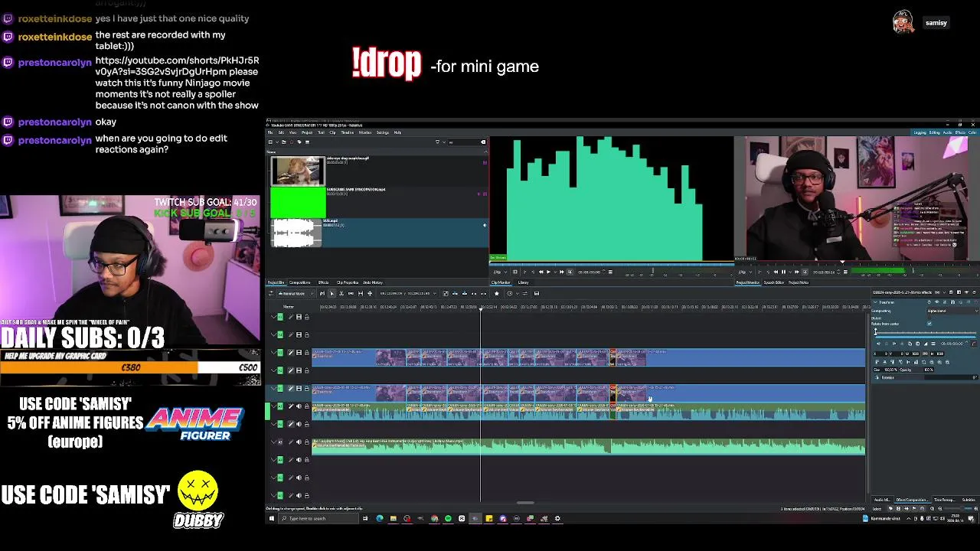The width and height of the screenshot is (980, 551).
Task: Open Project Monitor hamburger options menu
Action: [844, 272]
